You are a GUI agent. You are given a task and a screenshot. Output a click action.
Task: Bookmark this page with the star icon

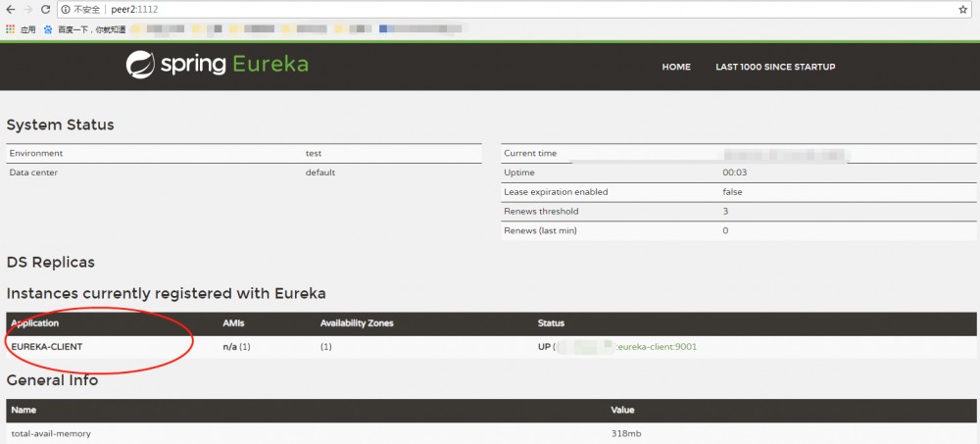(963, 10)
